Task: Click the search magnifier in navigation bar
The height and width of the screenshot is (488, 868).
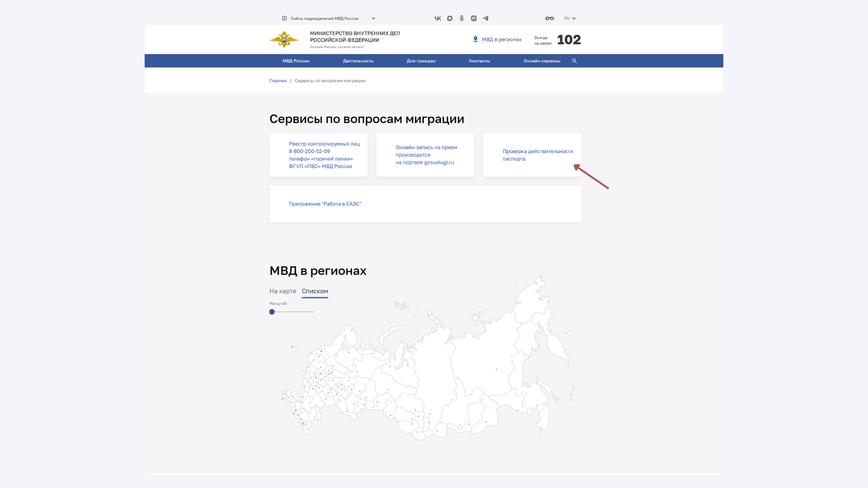Action: (574, 61)
